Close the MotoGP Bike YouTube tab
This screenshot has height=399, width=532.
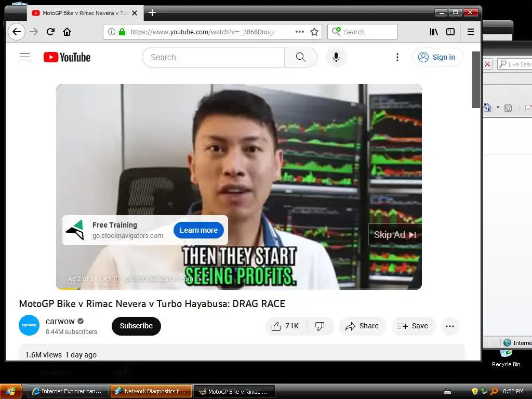[135, 13]
